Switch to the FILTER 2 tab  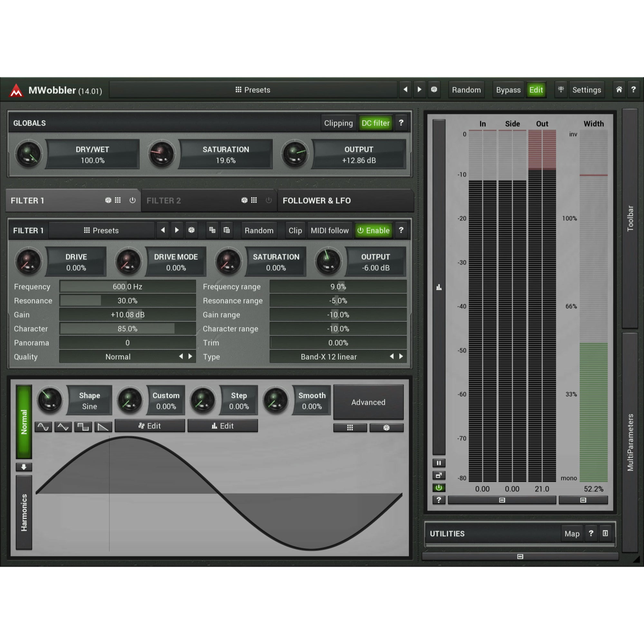[209, 200]
